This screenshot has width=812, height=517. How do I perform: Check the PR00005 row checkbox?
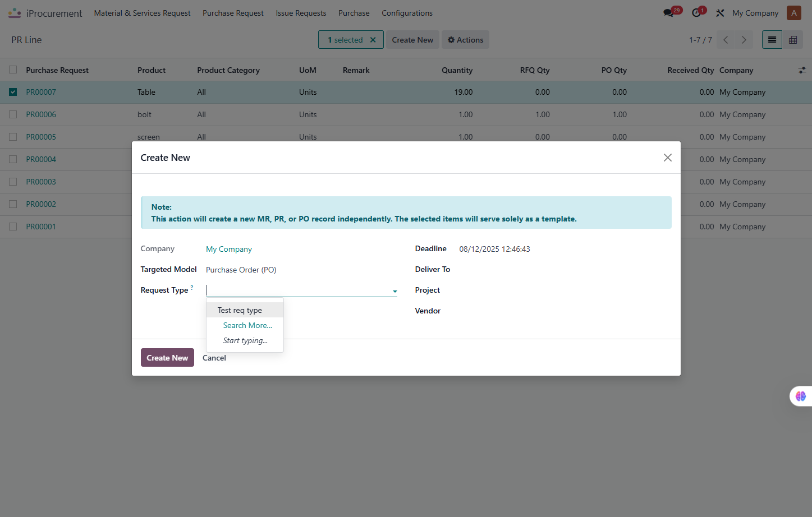(13, 137)
